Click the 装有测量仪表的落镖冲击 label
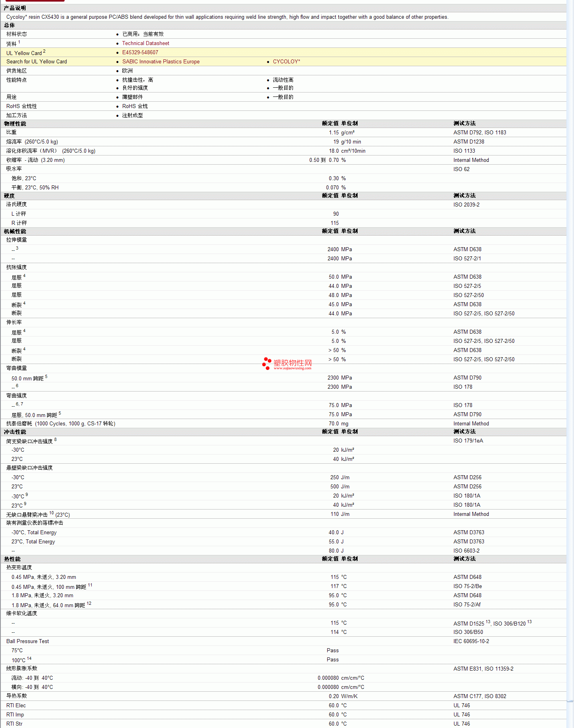The height and width of the screenshot is (728, 574). click(x=35, y=523)
